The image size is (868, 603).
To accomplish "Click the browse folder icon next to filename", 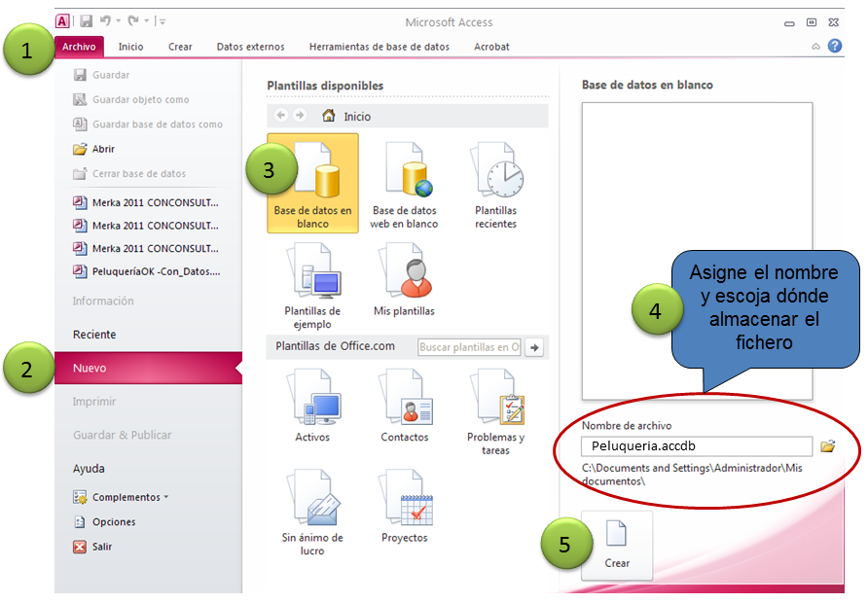I will click(827, 445).
